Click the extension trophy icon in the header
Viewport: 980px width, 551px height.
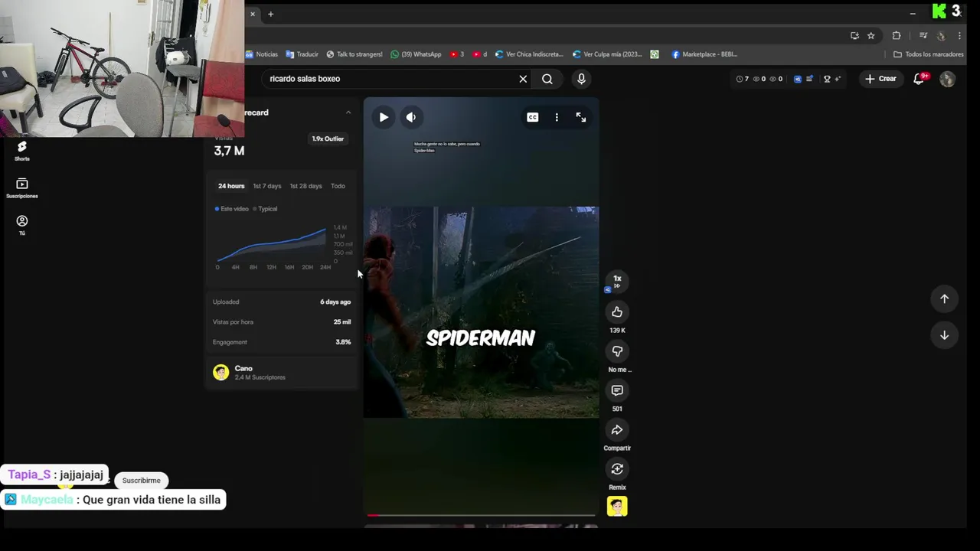827,79
